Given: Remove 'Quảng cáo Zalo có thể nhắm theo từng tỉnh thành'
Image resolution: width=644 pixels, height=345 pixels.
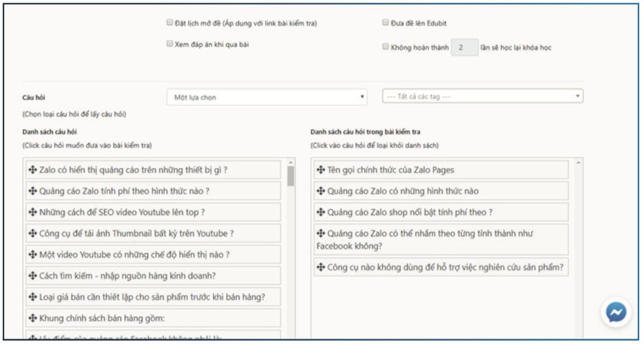Looking at the screenshot, I should pos(441,240).
